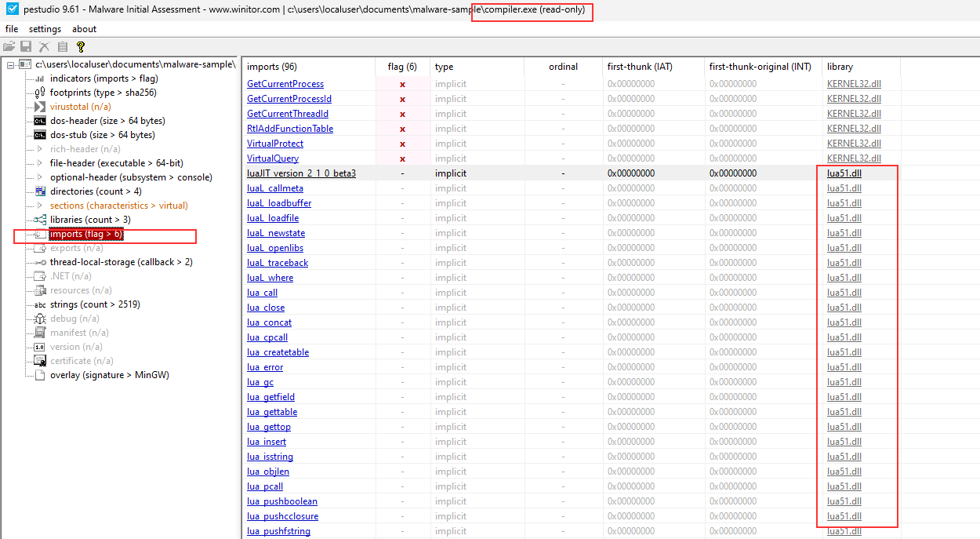Click the virustotal icon in tree
Image resolution: width=980 pixels, height=539 pixels.
39,107
